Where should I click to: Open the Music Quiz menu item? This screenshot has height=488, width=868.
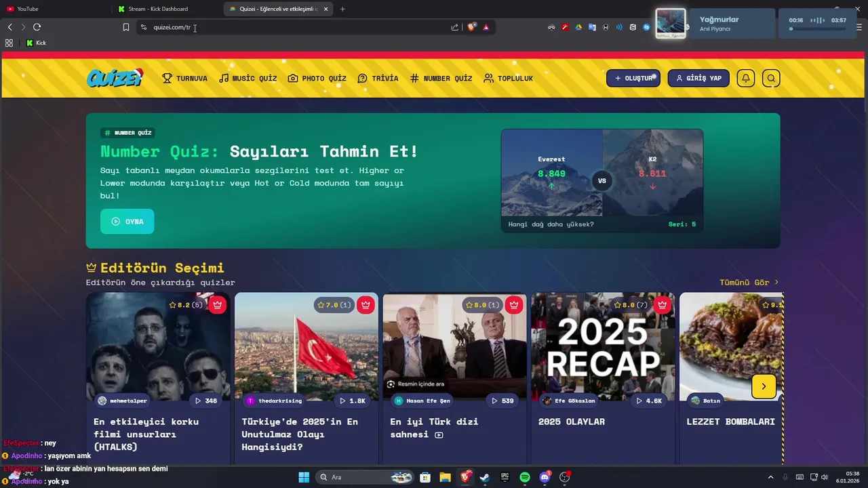[x=248, y=78]
